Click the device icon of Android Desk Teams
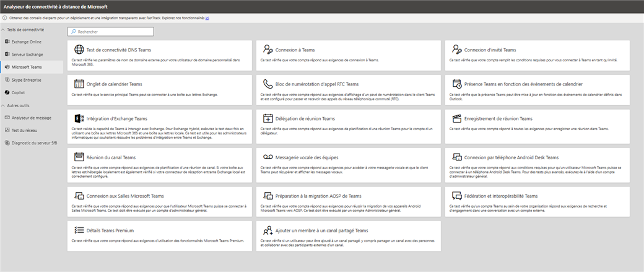 point(457,157)
